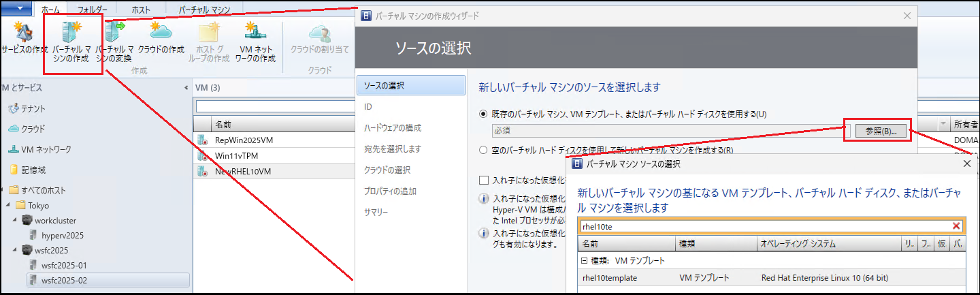Select radio option to use existing VM or template
Screen dimensions: 980x295
point(483,114)
